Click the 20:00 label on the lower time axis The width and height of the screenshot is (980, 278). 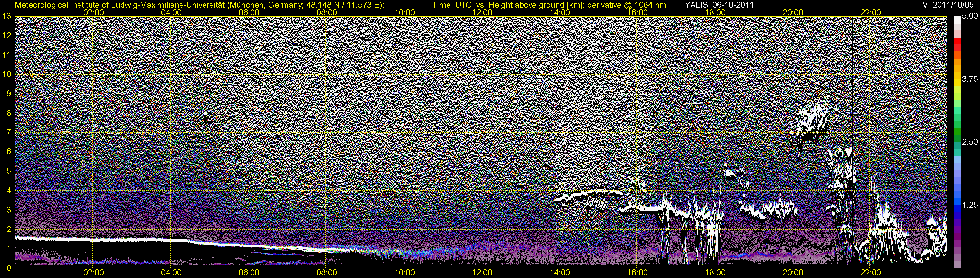tap(793, 273)
